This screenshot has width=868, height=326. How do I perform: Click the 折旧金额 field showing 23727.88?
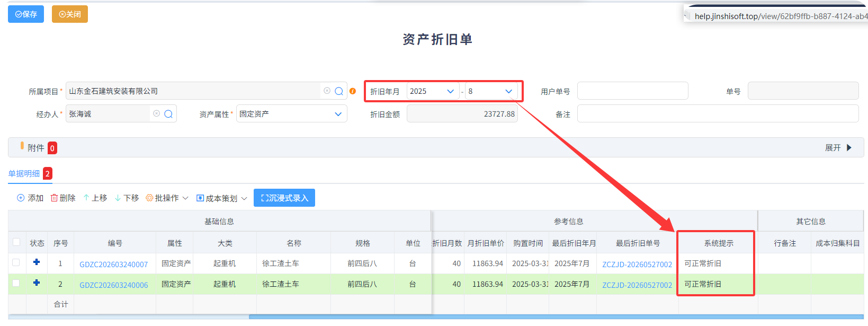point(462,114)
